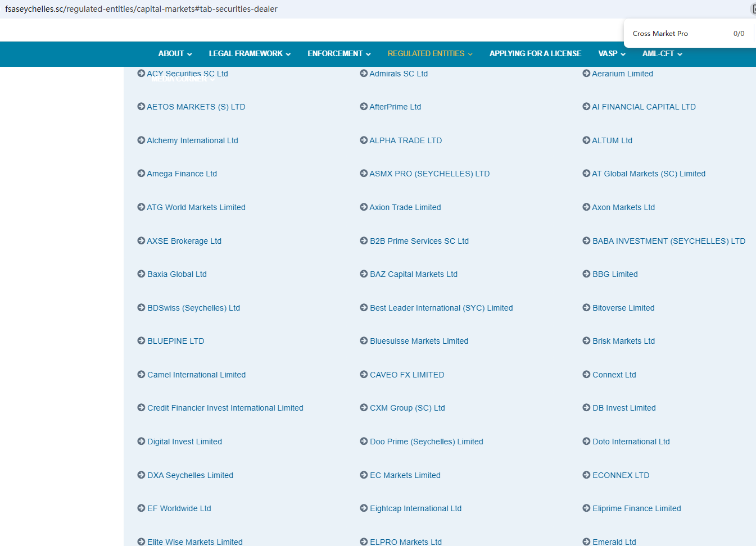This screenshot has height=546, width=756.
Task: Click arrow icon beside Admirals SC Ltd
Action: coord(364,74)
